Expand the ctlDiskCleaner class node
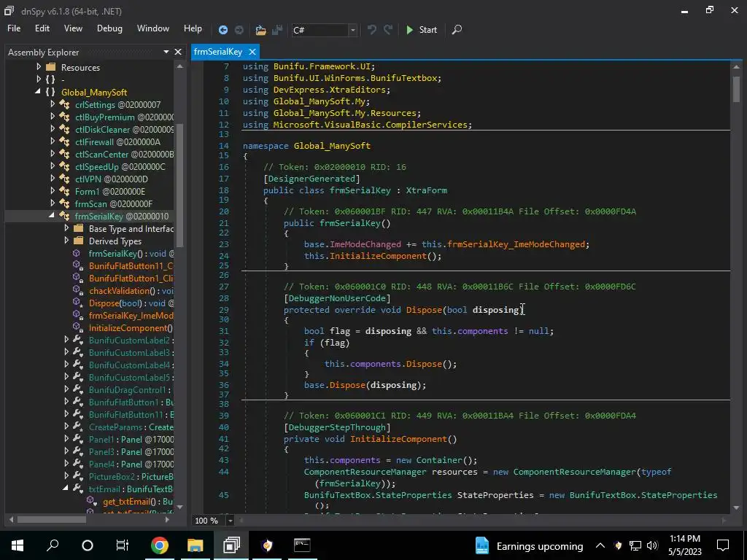The image size is (747, 560). [53, 128]
